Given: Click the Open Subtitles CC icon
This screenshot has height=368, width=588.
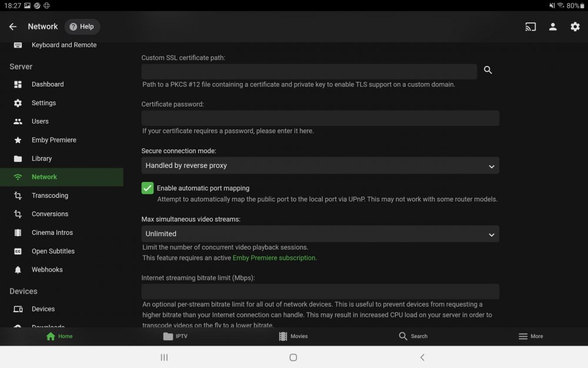Looking at the screenshot, I should (18, 251).
